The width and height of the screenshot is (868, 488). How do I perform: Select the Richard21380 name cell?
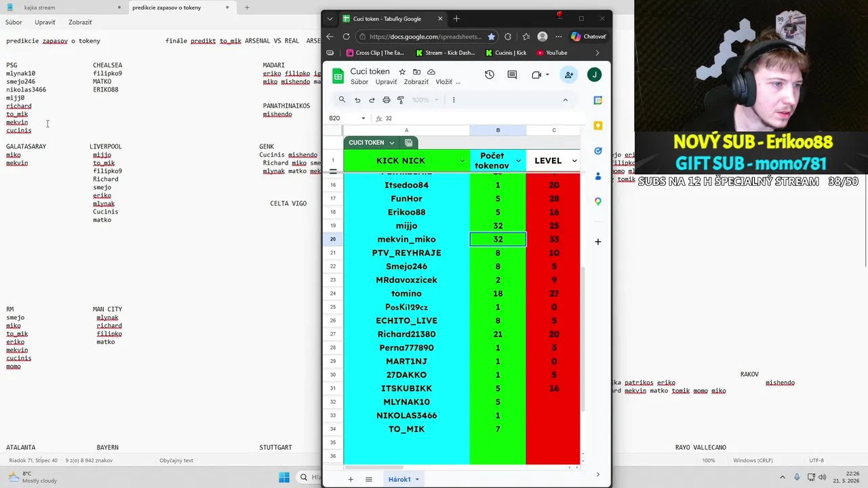pos(406,334)
